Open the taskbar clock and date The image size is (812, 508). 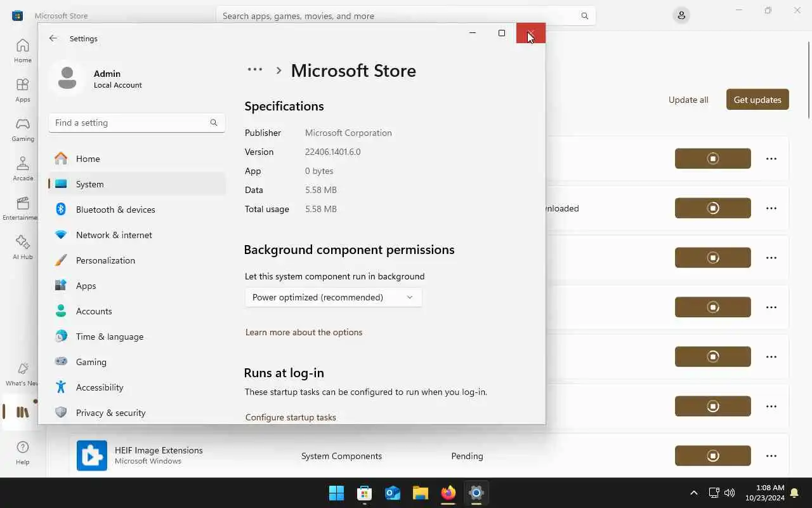click(x=765, y=493)
